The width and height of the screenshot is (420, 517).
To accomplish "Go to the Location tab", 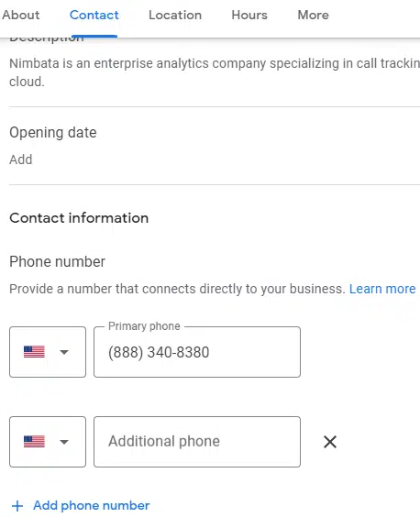I will 175,15.
